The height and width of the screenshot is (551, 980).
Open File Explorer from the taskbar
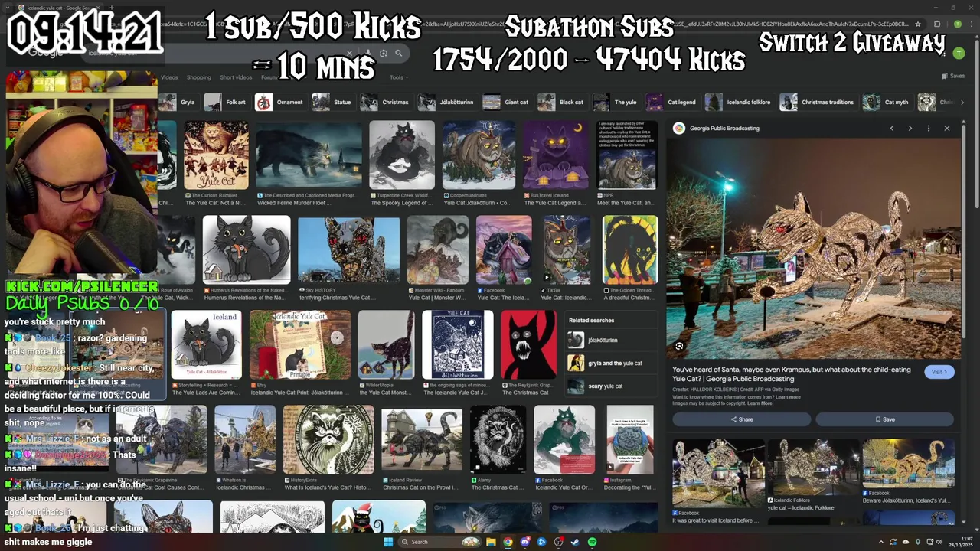point(491,542)
